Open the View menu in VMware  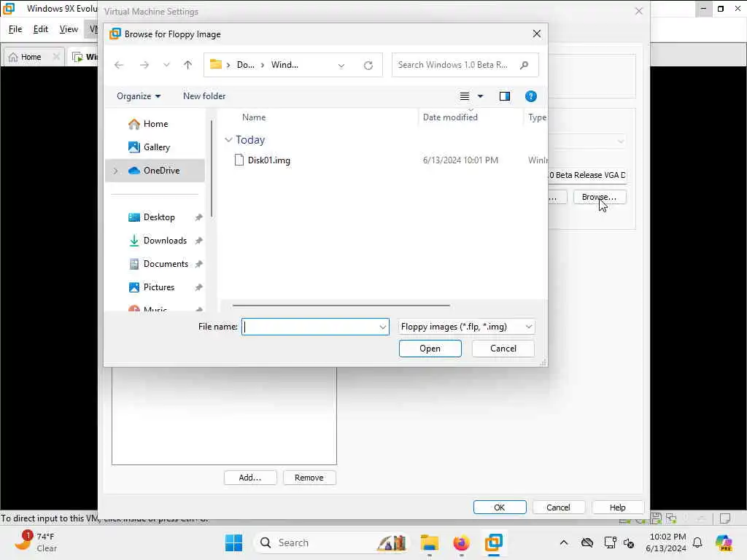click(x=69, y=29)
